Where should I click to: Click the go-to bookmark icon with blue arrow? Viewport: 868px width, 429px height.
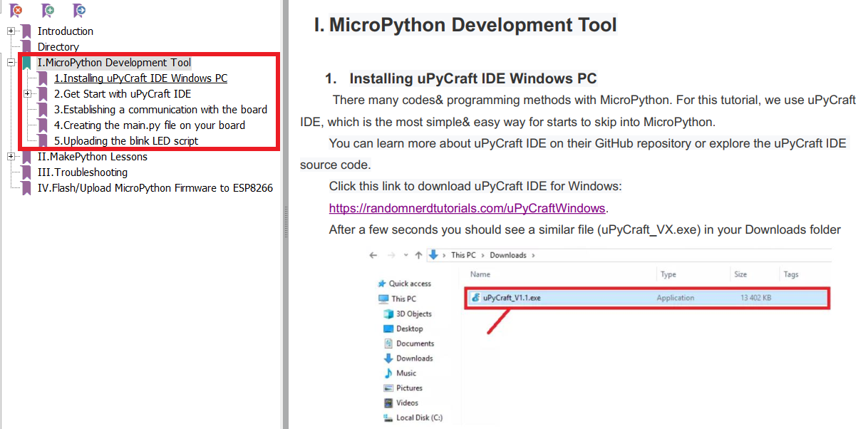(79, 11)
